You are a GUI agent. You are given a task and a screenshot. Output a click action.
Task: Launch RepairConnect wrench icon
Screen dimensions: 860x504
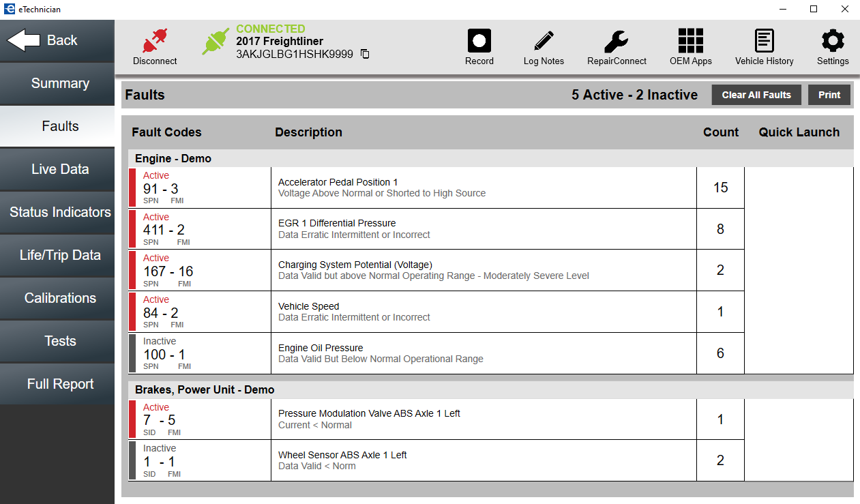pyautogui.click(x=617, y=42)
